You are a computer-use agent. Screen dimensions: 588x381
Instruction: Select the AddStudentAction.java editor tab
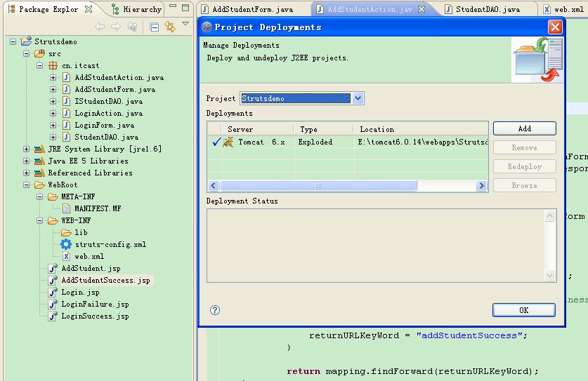[364, 9]
